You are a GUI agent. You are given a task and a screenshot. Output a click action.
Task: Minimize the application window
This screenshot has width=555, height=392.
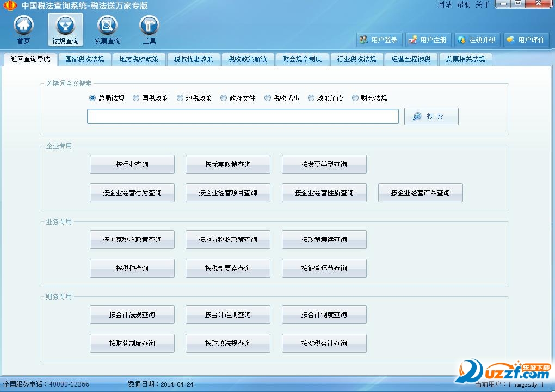pyautogui.click(x=503, y=4)
